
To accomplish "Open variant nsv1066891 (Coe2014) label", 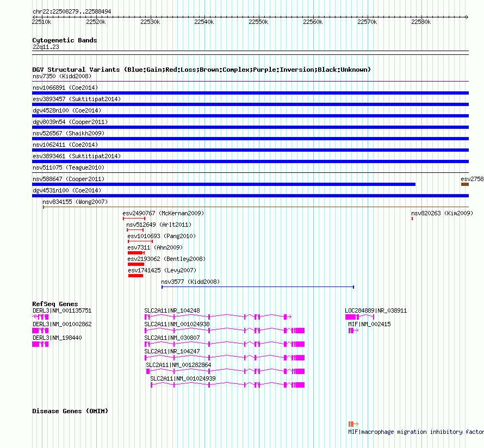I will pyautogui.click(x=65, y=88).
